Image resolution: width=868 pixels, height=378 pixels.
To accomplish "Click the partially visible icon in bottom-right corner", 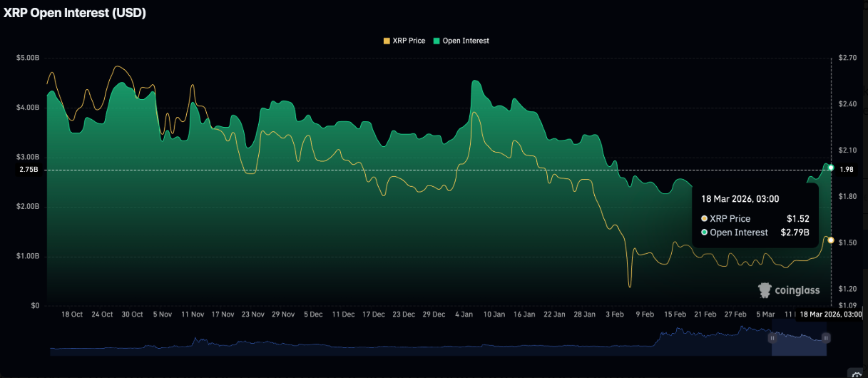I will point(857,374).
